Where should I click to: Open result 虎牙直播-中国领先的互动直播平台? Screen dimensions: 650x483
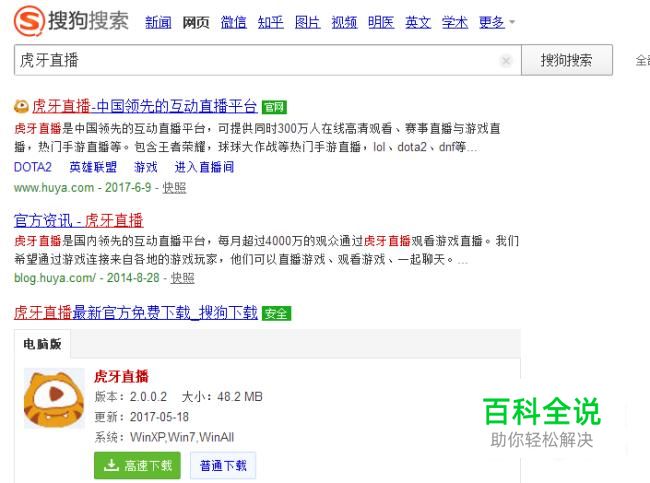point(145,107)
